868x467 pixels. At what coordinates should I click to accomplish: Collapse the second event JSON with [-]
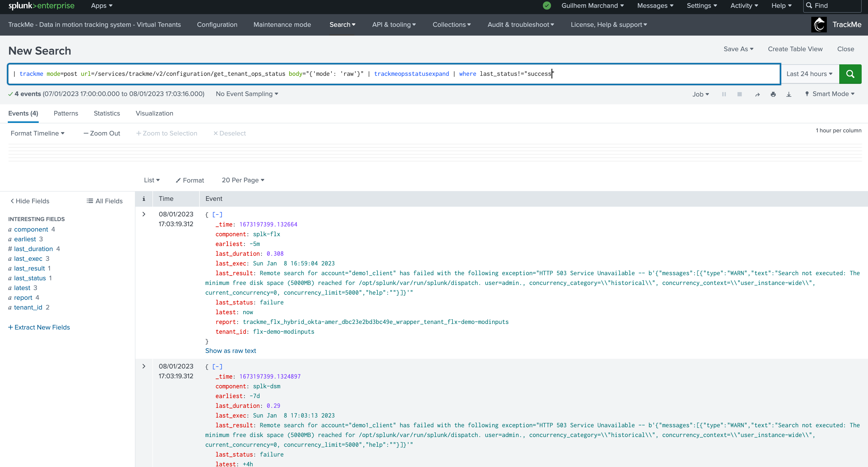point(217,367)
